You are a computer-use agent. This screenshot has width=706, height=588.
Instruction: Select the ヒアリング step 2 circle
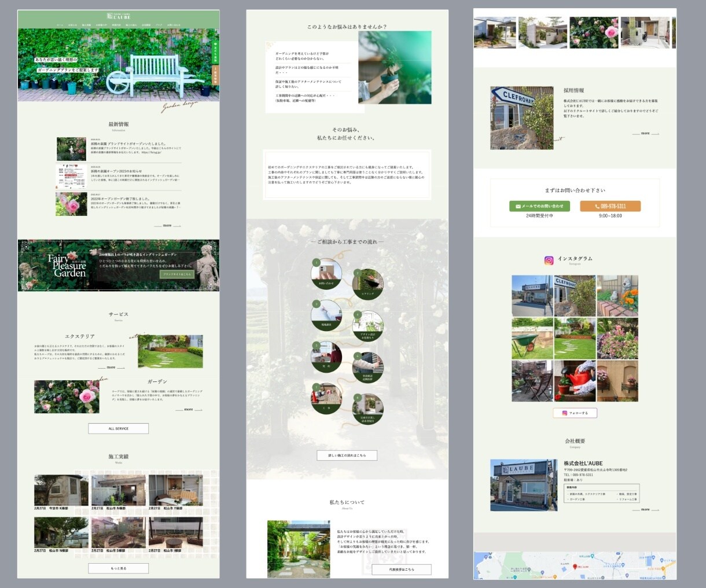coord(368,284)
